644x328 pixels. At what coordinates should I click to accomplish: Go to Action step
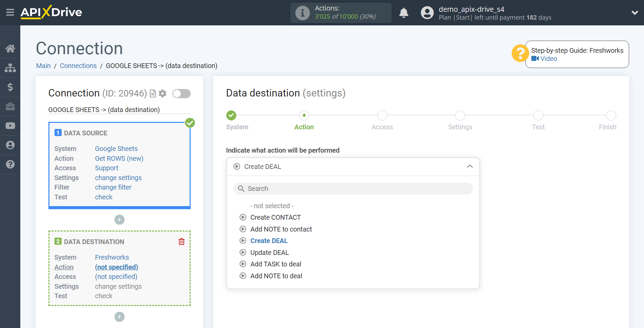tap(304, 115)
